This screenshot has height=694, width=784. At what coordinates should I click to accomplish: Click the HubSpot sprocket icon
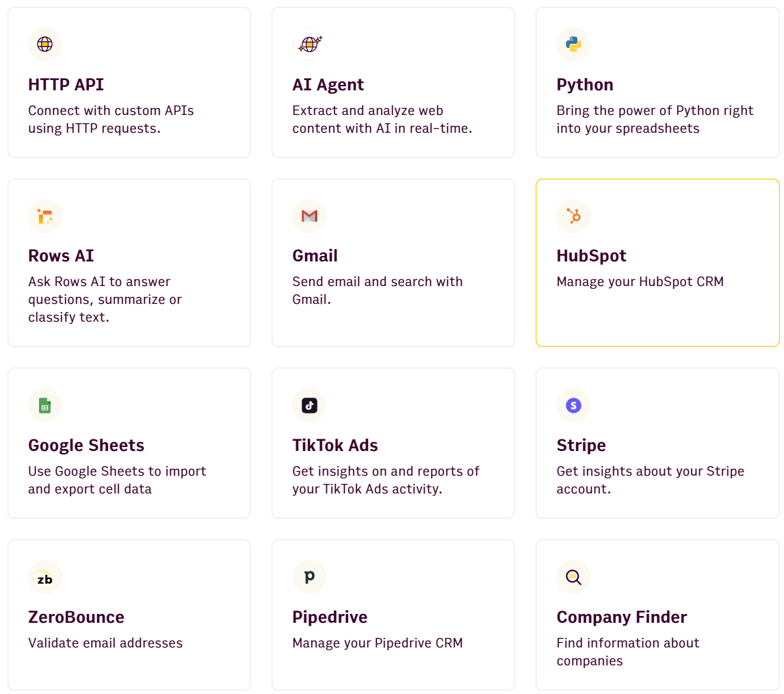[573, 216]
